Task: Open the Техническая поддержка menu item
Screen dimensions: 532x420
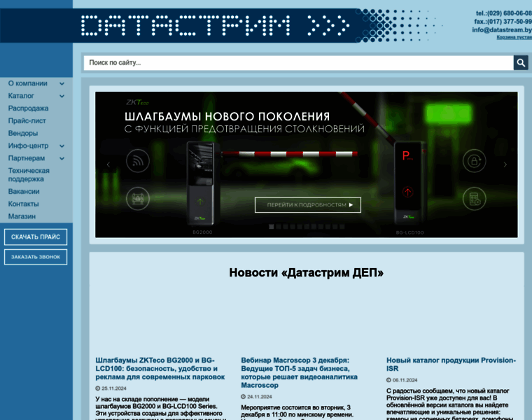Action: 29,175
